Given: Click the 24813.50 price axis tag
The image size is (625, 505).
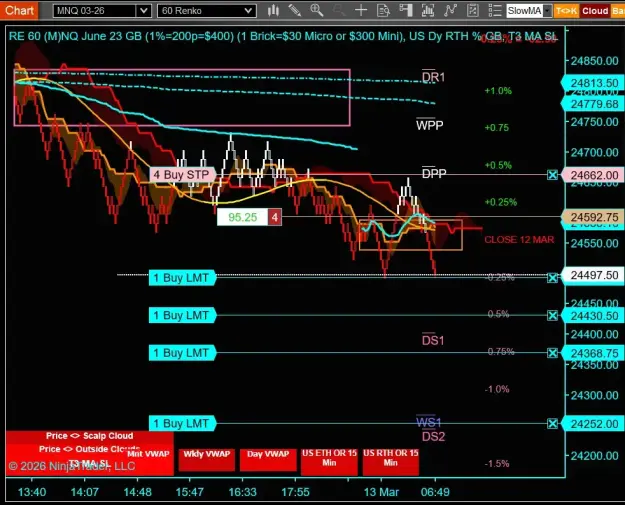Looking at the screenshot, I should point(593,83).
